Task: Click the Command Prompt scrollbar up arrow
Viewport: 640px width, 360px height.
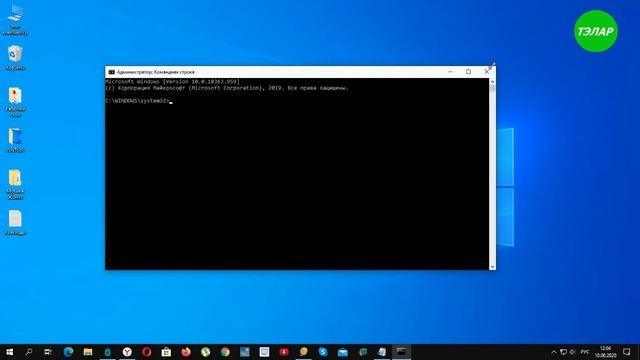Action: (493, 82)
